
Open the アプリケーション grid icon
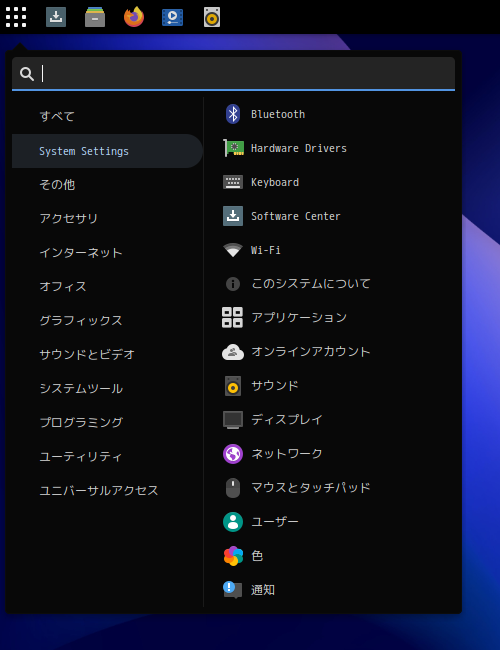pos(233,318)
